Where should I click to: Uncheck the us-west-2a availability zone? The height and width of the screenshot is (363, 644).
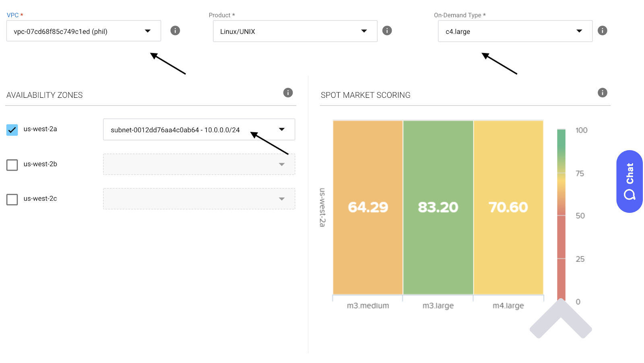coord(12,130)
